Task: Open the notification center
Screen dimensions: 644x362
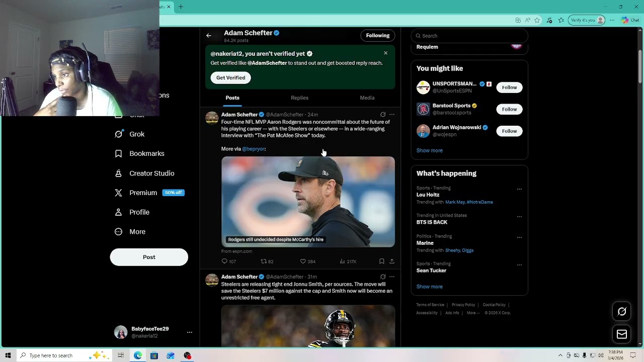Action: click(x=633, y=355)
